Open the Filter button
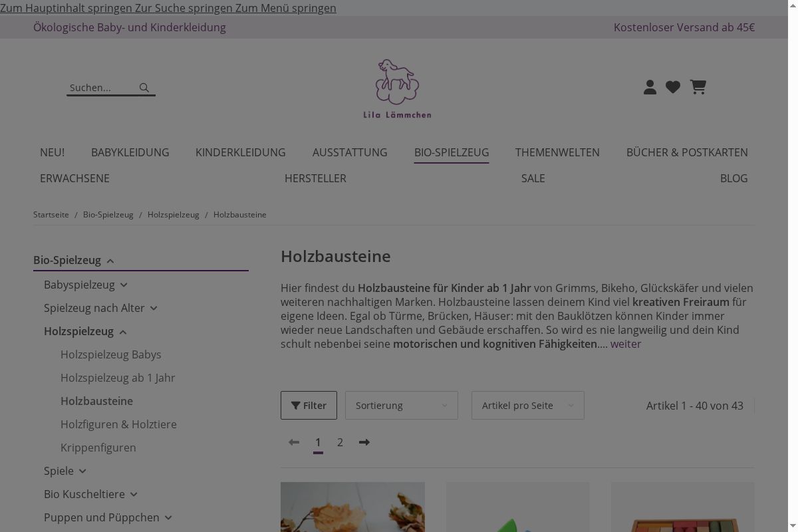This screenshot has height=532, width=798. [x=309, y=406]
